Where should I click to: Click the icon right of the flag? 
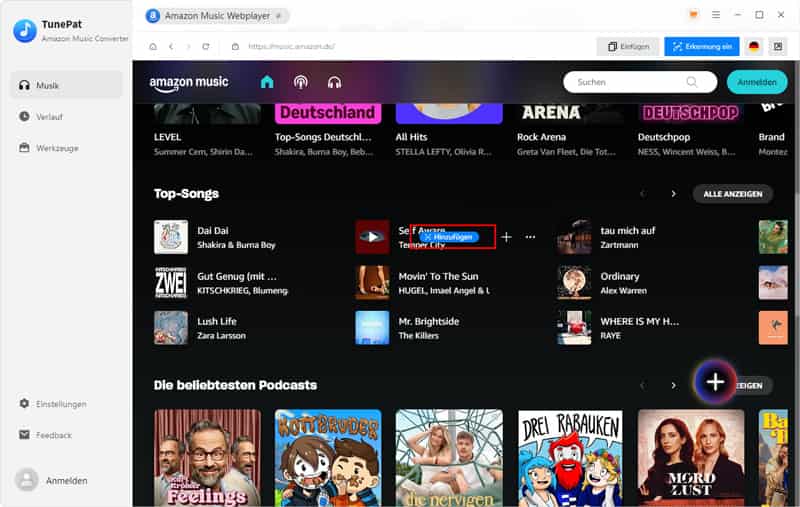[x=778, y=46]
